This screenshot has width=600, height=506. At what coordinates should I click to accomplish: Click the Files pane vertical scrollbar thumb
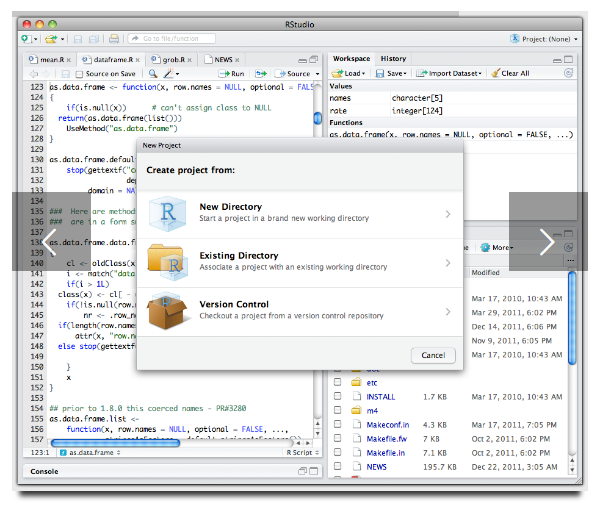pyautogui.click(x=572, y=318)
